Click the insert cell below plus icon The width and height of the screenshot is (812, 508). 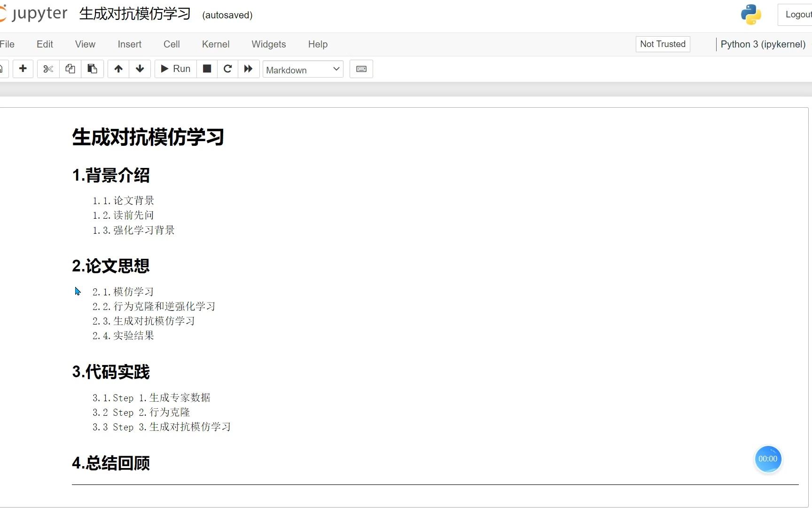[x=23, y=69]
